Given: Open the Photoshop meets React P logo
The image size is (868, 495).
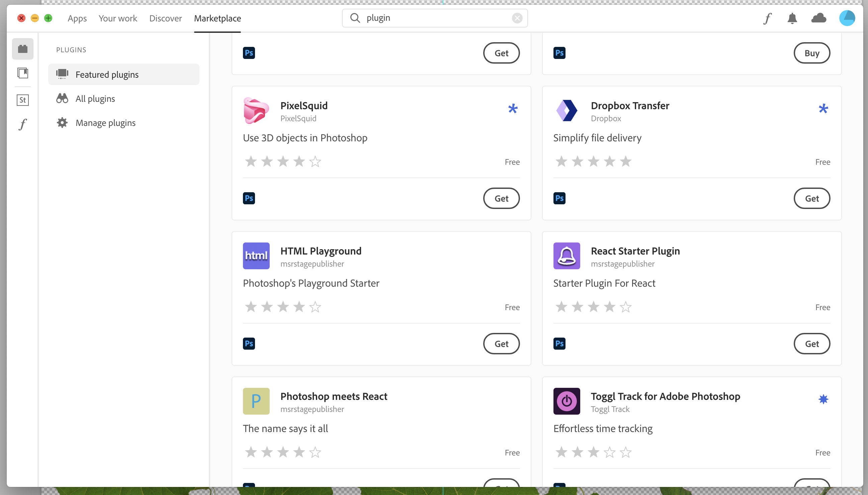Looking at the screenshot, I should 256,401.
